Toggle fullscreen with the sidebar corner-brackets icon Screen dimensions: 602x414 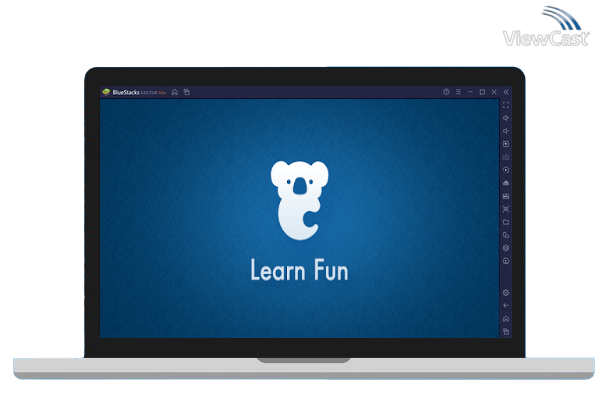(506, 105)
